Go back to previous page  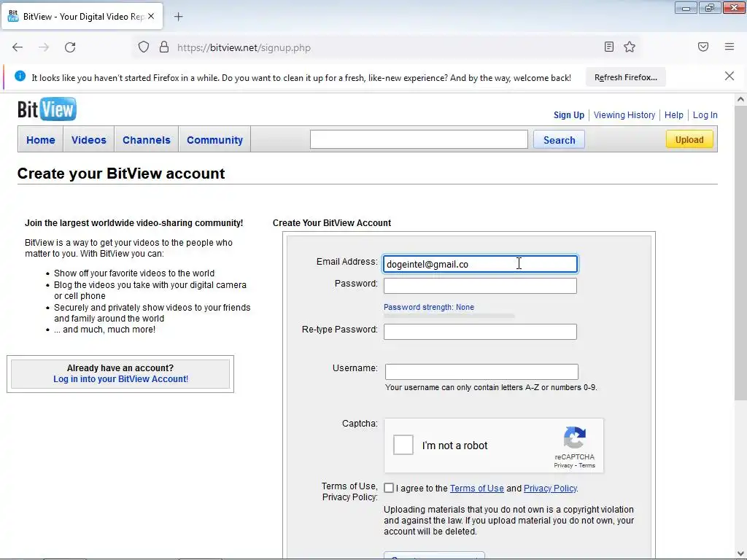click(18, 47)
